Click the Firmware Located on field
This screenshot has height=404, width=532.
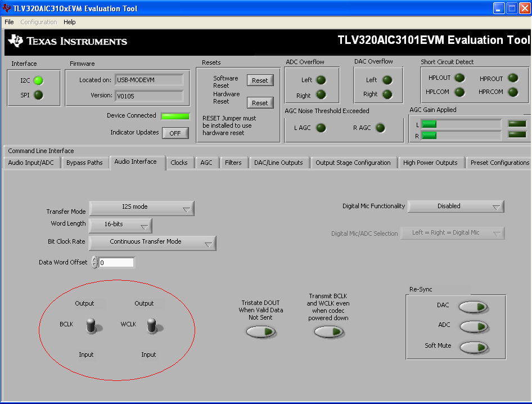pos(149,80)
